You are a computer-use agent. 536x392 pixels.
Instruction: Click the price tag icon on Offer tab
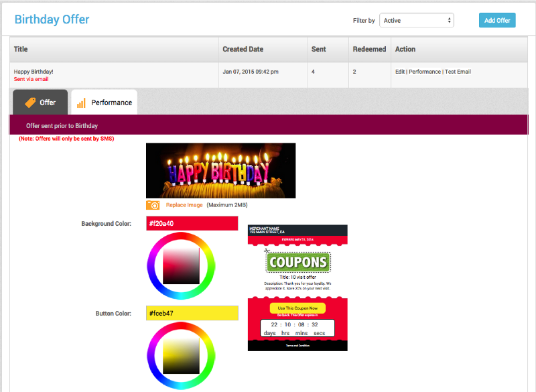click(29, 103)
